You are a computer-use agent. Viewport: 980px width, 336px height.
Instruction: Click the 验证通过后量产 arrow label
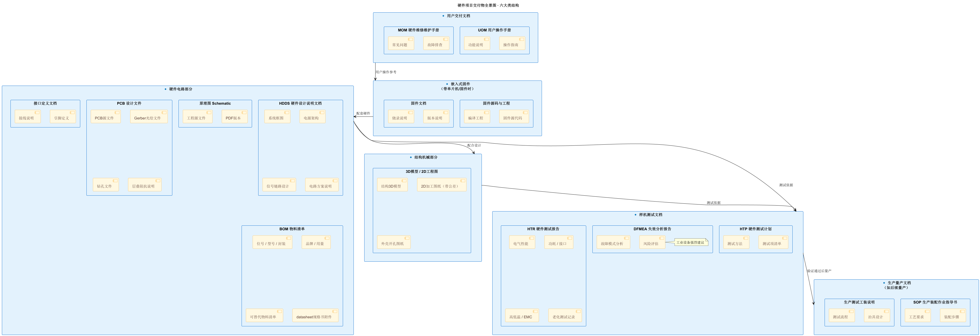pyautogui.click(x=819, y=271)
